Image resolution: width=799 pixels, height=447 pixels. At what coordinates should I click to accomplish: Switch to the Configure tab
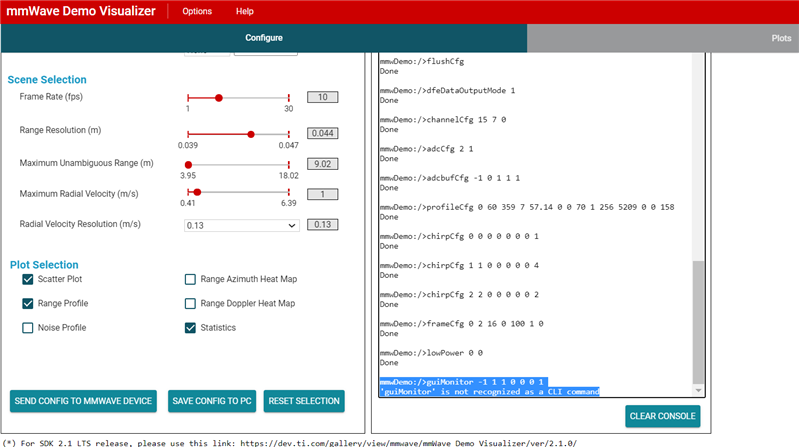(264, 38)
